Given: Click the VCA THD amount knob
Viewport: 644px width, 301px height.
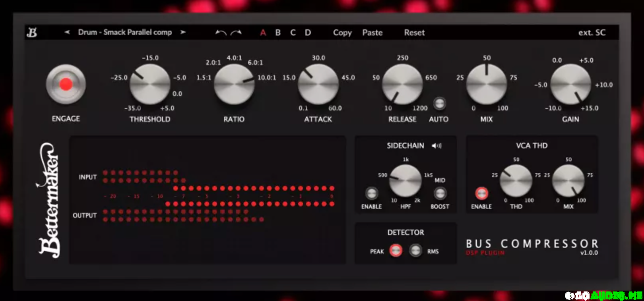Looking at the screenshot, I should click(516, 181).
